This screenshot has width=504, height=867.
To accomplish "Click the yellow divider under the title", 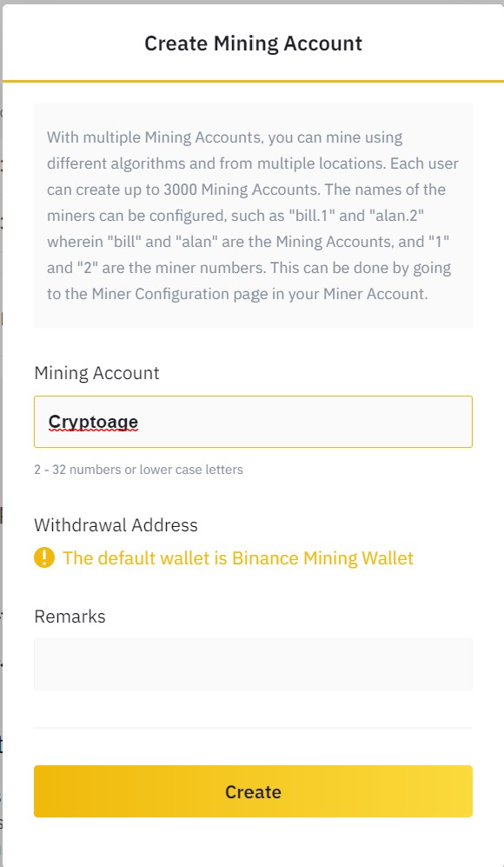I will [x=253, y=81].
